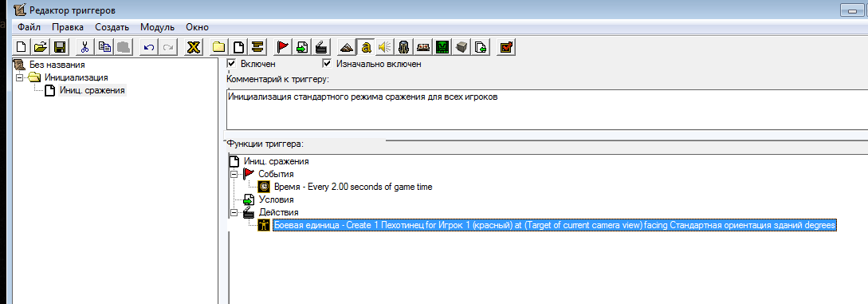Add a new action with the clapperboard icon
The width and height of the screenshot is (868, 304).
point(321,46)
